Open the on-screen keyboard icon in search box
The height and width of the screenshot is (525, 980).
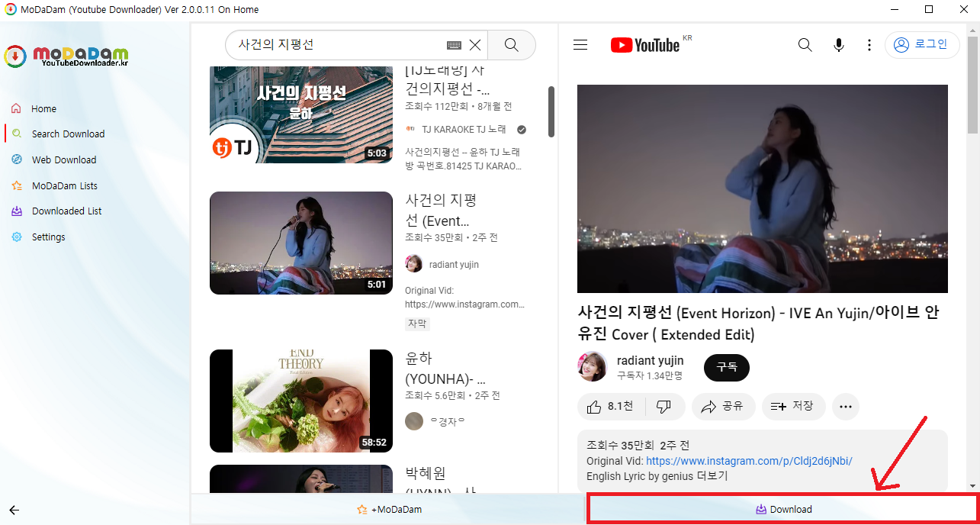click(x=454, y=45)
